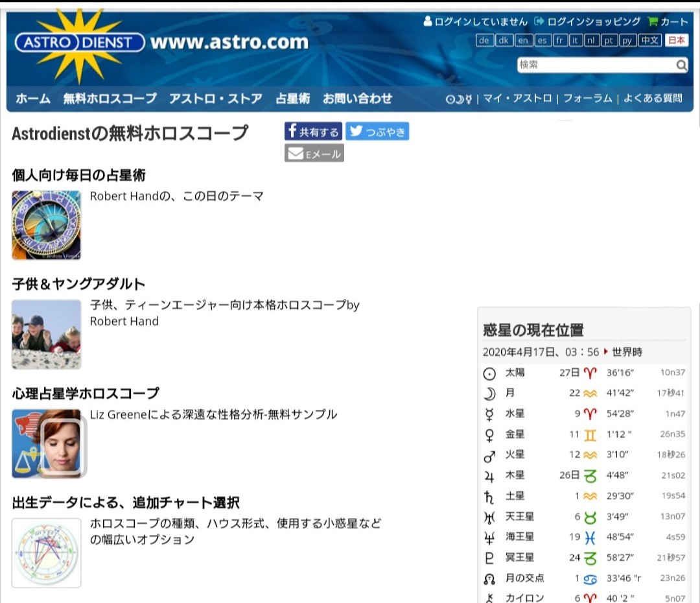Open the よくある質問 link
This screenshot has width=700, height=603.
pos(653,99)
